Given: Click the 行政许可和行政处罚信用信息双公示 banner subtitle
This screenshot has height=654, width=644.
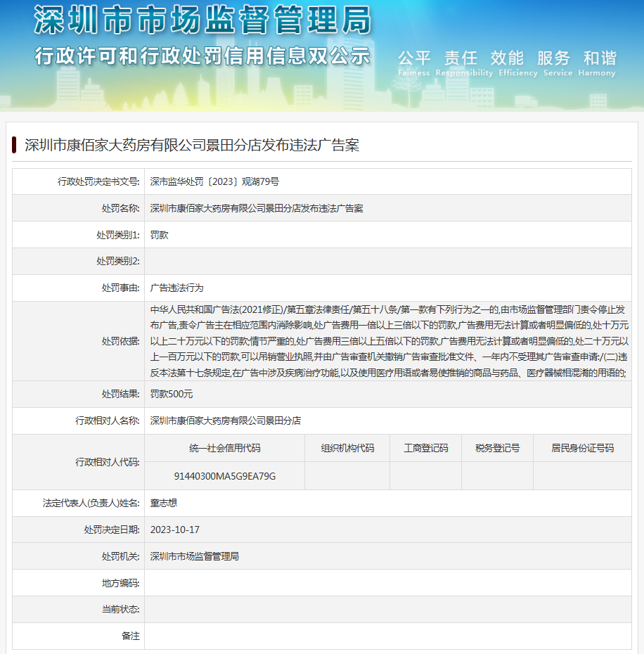Looking at the screenshot, I should pyautogui.click(x=202, y=56).
